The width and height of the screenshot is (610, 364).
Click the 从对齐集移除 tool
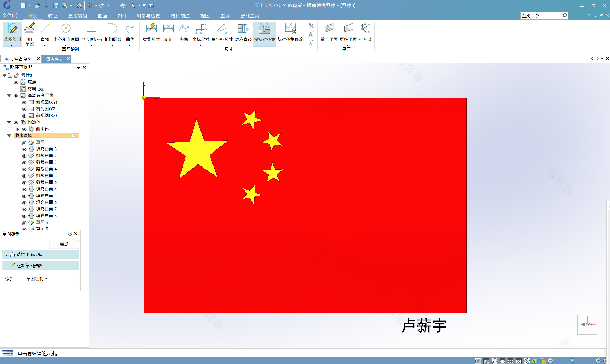coord(290,32)
